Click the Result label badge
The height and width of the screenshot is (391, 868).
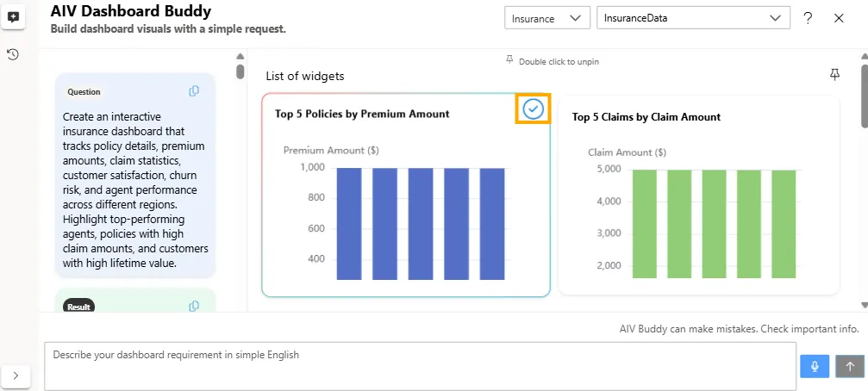(x=79, y=307)
